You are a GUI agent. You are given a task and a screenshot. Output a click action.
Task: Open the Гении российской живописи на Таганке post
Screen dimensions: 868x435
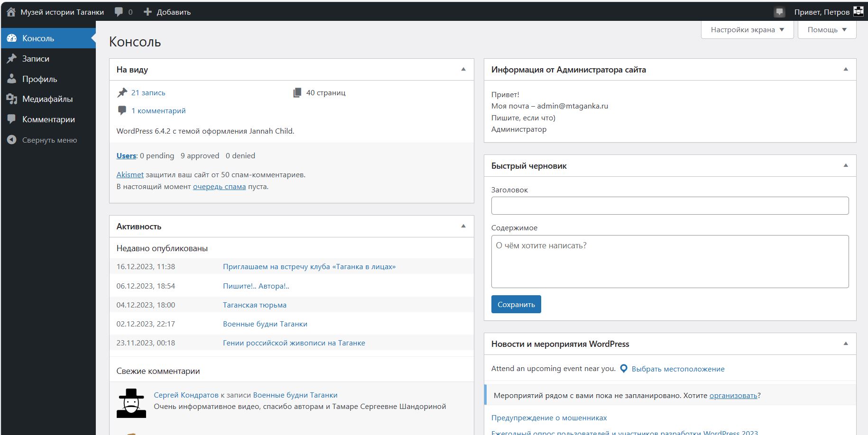[294, 343]
